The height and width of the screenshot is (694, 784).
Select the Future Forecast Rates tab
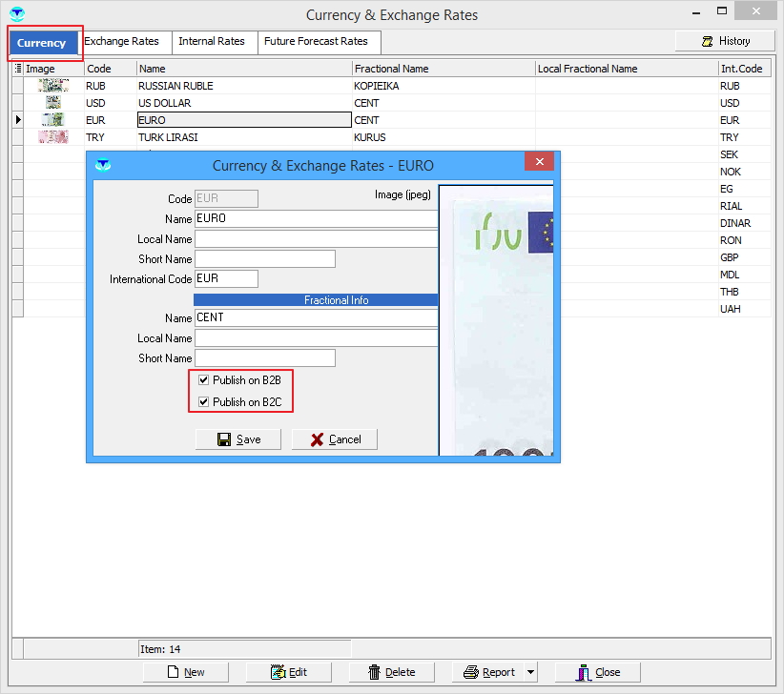click(316, 42)
